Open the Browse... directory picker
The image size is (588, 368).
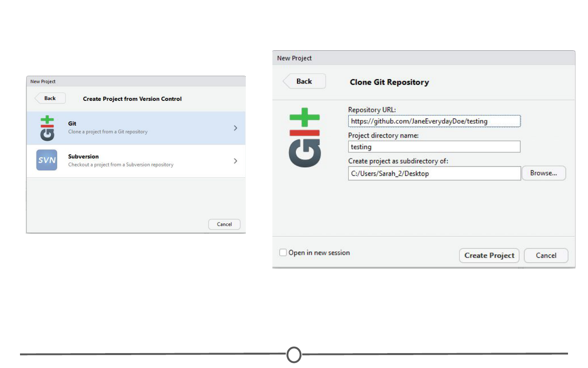(543, 173)
